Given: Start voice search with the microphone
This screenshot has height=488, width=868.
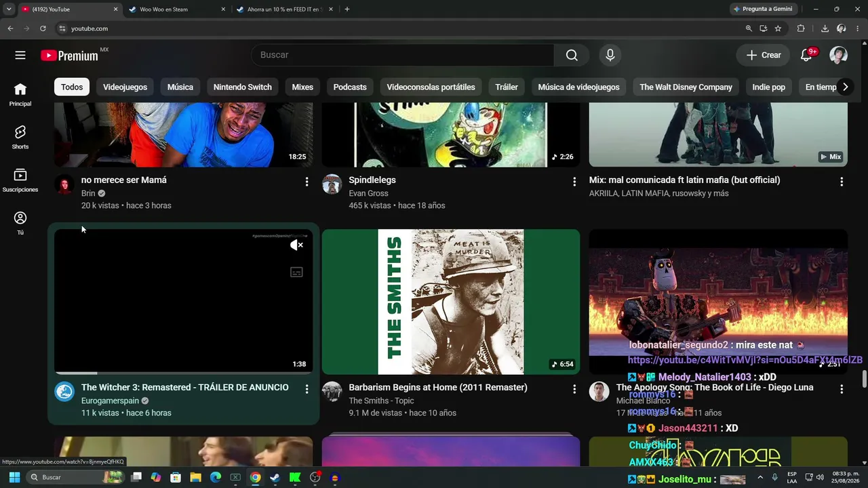Looking at the screenshot, I should (x=610, y=55).
